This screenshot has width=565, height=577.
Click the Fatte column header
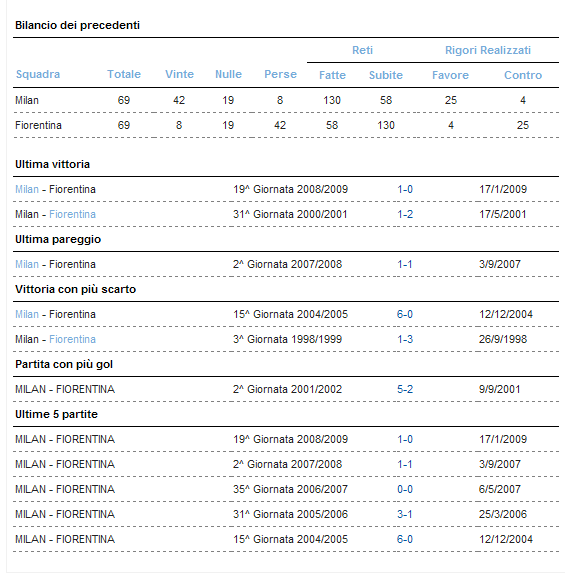pyautogui.click(x=332, y=75)
